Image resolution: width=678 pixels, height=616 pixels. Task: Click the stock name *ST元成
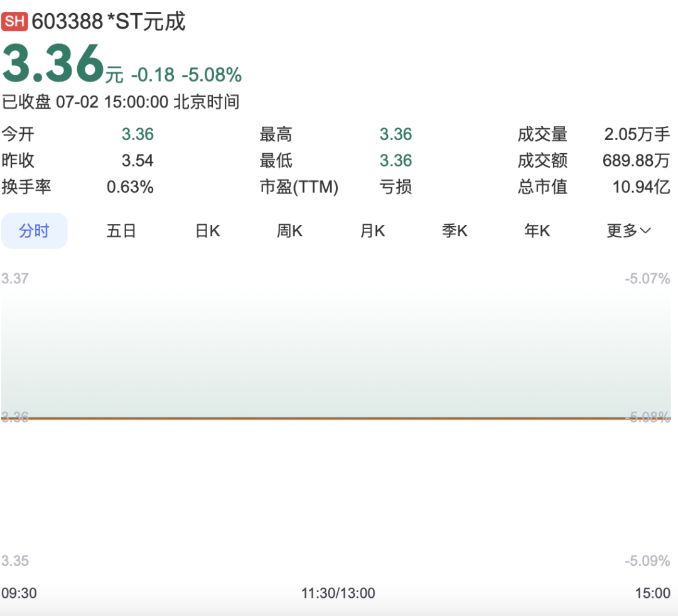click(x=144, y=21)
